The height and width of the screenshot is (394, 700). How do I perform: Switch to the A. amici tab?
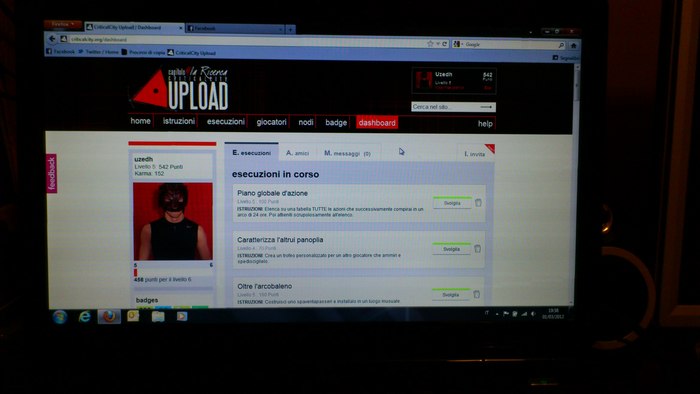point(297,153)
